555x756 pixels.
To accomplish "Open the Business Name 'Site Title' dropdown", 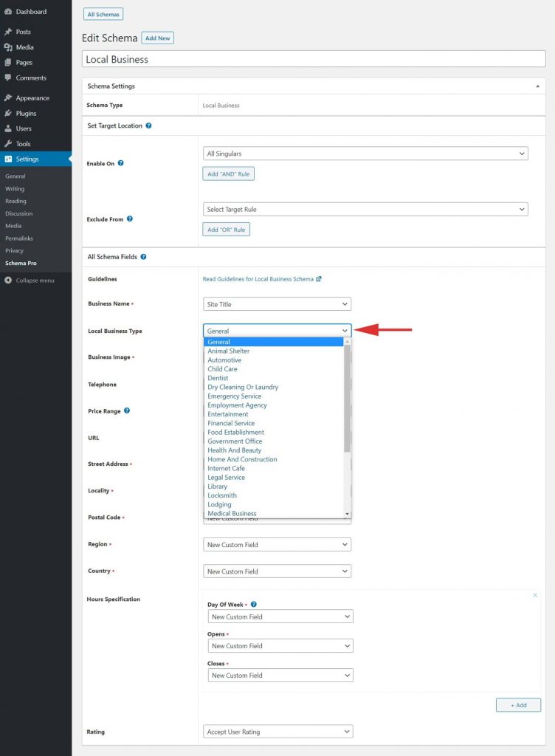I will coord(277,303).
